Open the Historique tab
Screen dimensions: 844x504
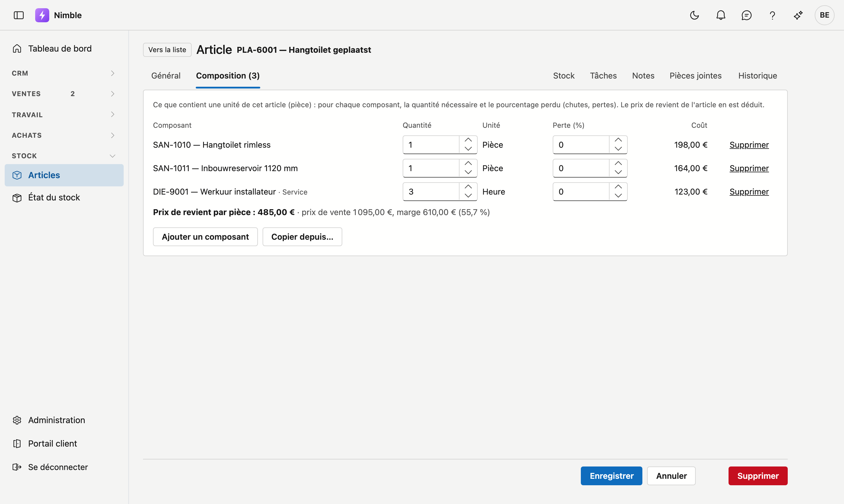(x=758, y=76)
